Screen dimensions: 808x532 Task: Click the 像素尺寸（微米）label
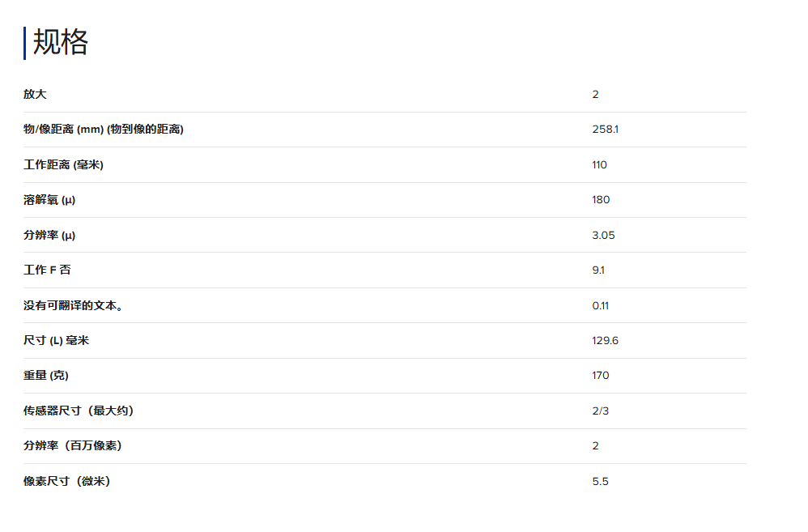tap(66, 481)
